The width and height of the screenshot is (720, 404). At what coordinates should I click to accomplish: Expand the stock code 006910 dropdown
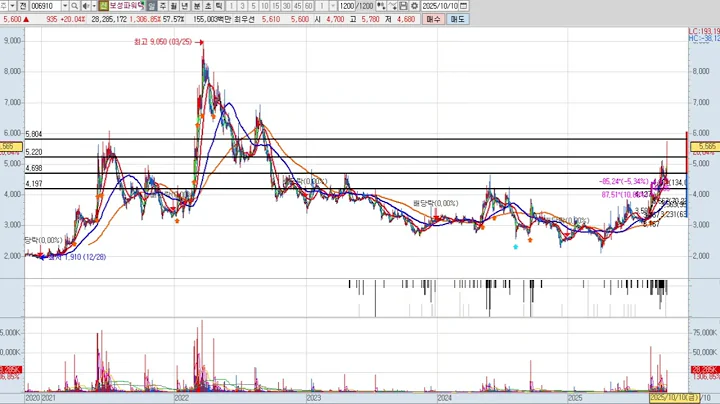click(65, 6)
